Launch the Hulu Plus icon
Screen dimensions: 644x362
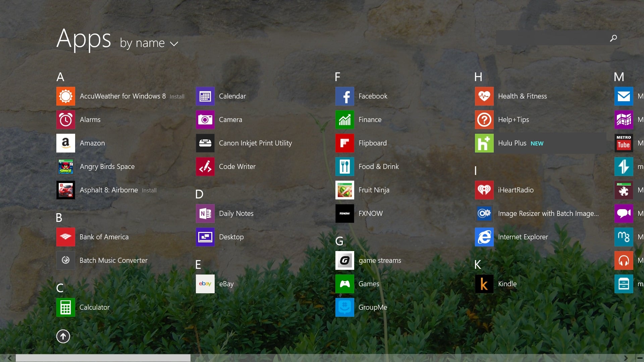(x=484, y=143)
